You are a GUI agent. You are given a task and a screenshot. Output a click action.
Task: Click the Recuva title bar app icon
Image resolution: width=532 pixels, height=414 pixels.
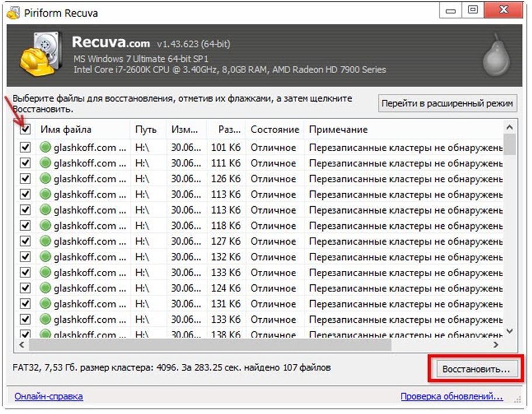[13, 13]
